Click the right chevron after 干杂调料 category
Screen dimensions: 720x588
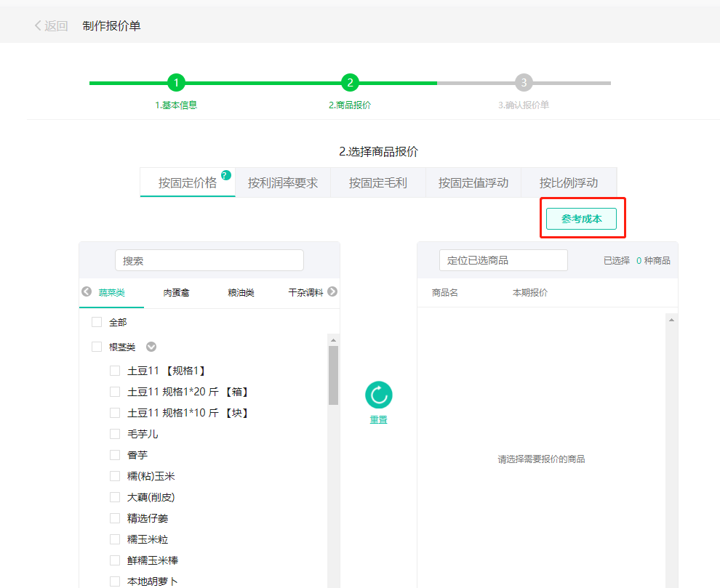click(332, 291)
